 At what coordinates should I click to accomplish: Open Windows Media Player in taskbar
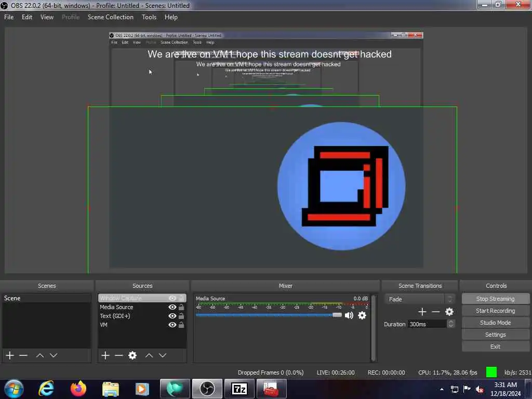142,389
